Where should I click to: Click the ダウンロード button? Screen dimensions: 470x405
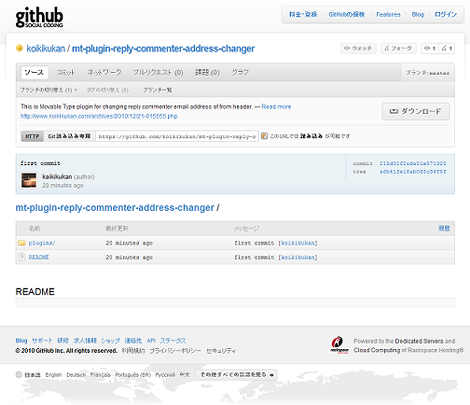tap(416, 111)
